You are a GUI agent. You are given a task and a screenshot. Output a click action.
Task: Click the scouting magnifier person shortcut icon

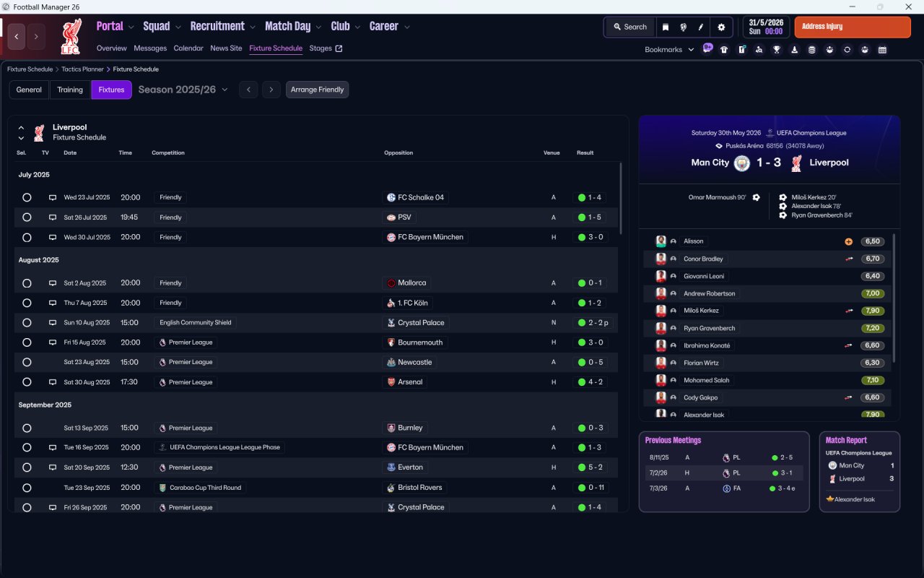(759, 50)
